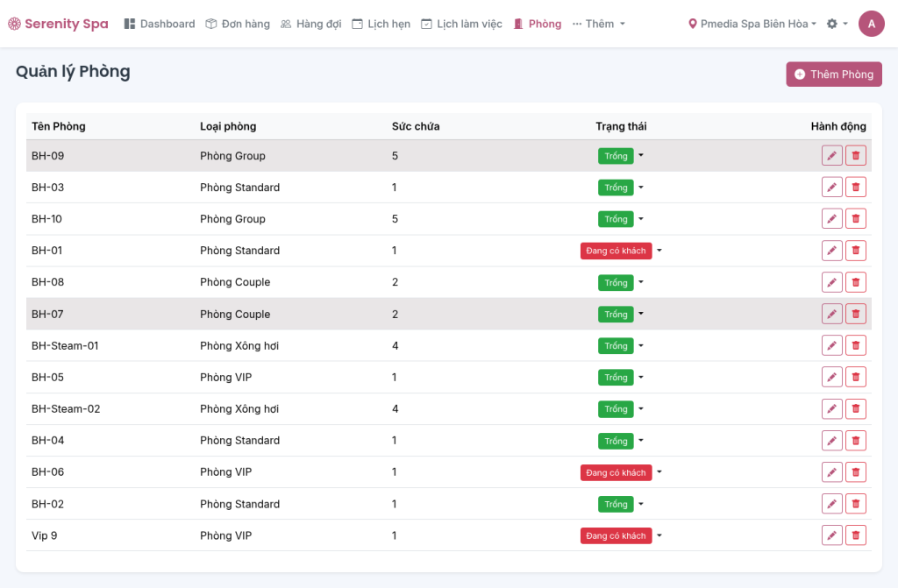The height and width of the screenshot is (588, 898).
Task: Click the pencil icon for Vip 9
Action: tap(831, 535)
